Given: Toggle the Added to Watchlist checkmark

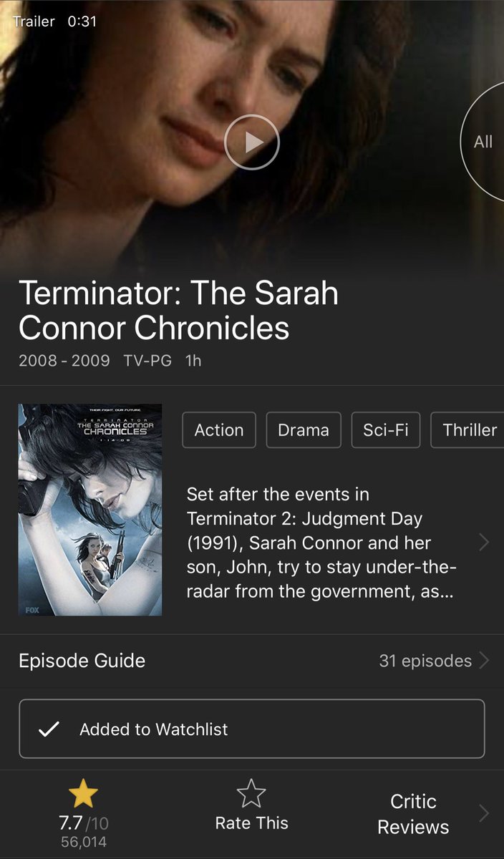Looking at the screenshot, I should pos(48,729).
